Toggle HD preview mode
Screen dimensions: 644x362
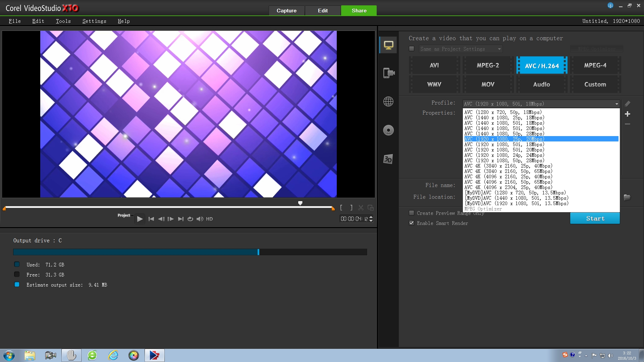pos(209,219)
